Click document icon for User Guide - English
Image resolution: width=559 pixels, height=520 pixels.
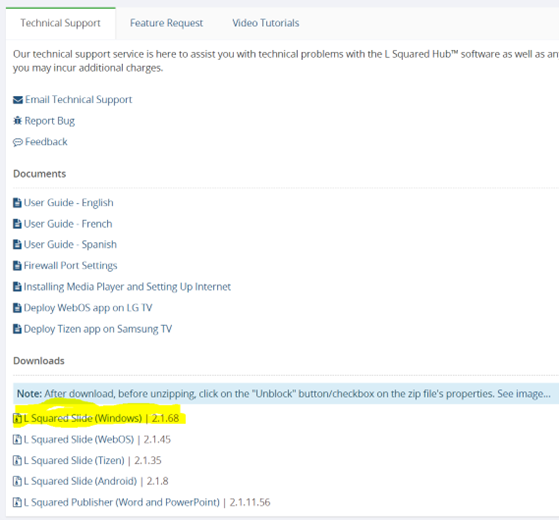17,203
